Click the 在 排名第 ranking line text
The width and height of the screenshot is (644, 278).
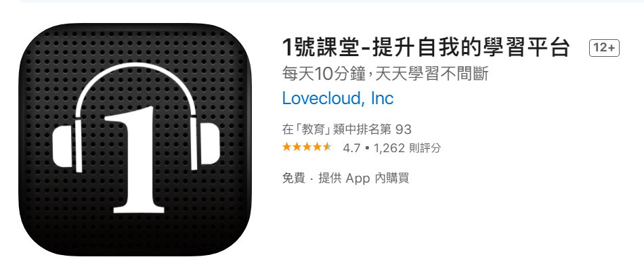tap(347, 130)
